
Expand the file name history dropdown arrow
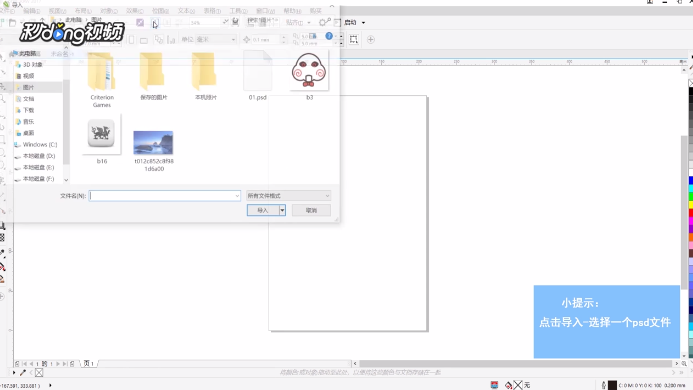237,196
